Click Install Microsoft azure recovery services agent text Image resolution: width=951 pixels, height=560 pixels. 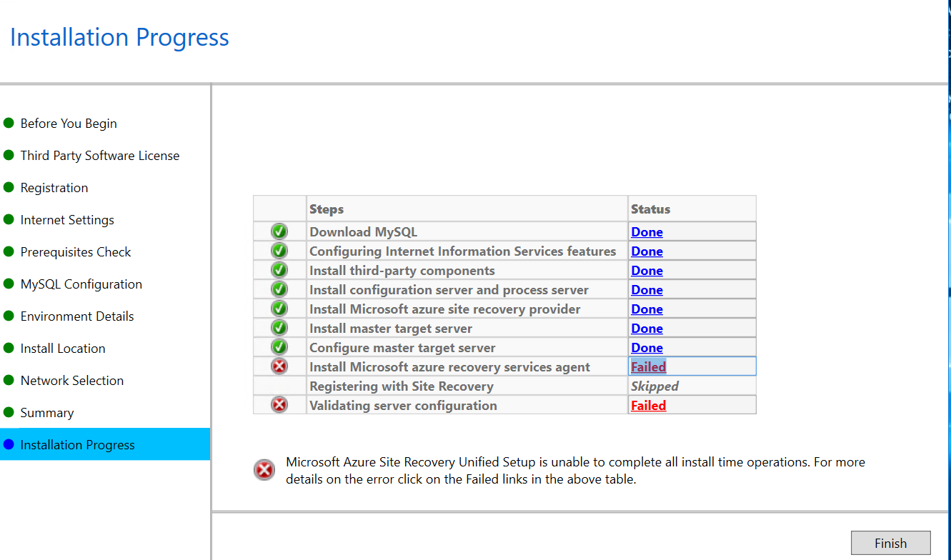449,367
